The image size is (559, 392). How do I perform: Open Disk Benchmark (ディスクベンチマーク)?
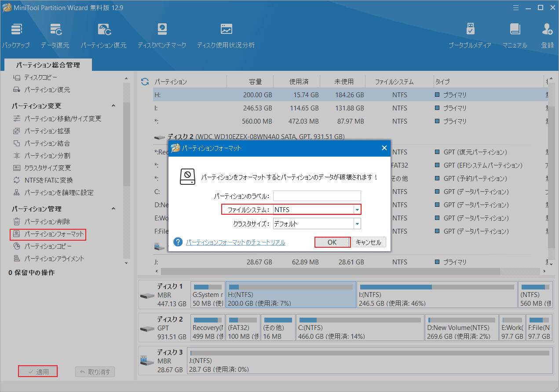tap(162, 35)
